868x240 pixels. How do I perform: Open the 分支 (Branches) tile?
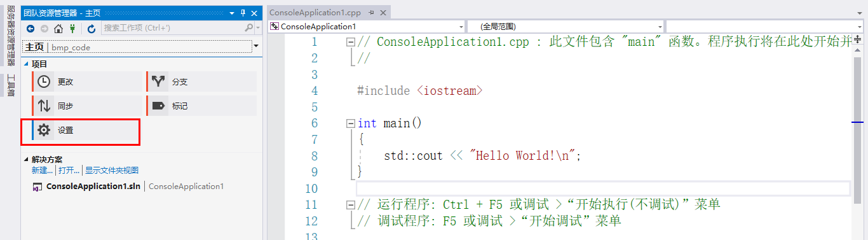point(201,81)
